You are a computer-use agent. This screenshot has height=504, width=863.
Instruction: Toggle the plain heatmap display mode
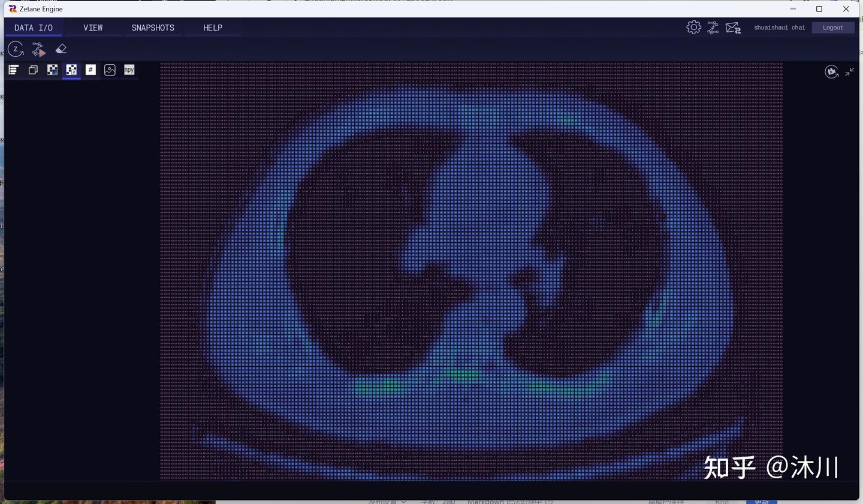click(x=52, y=70)
